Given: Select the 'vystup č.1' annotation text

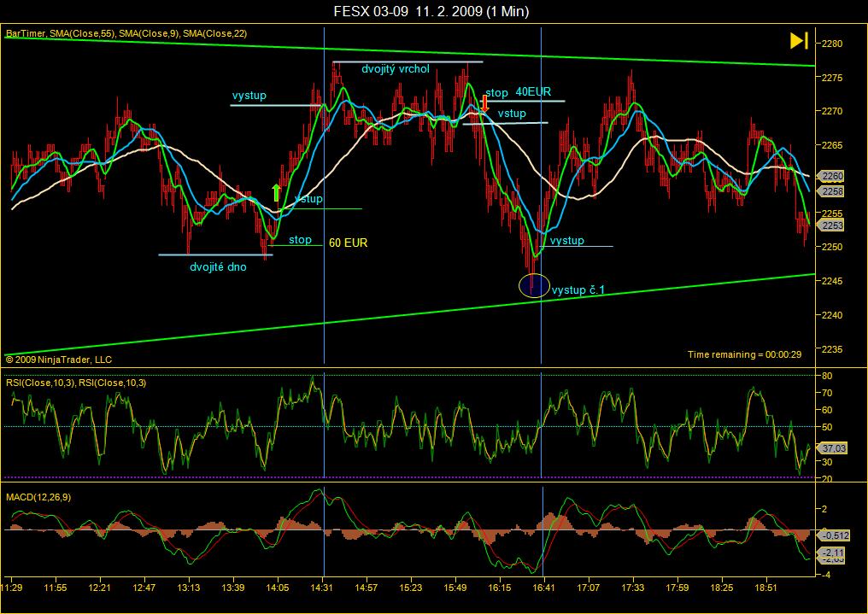Looking at the screenshot, I should pyautogui.click(x=578, y=289).
